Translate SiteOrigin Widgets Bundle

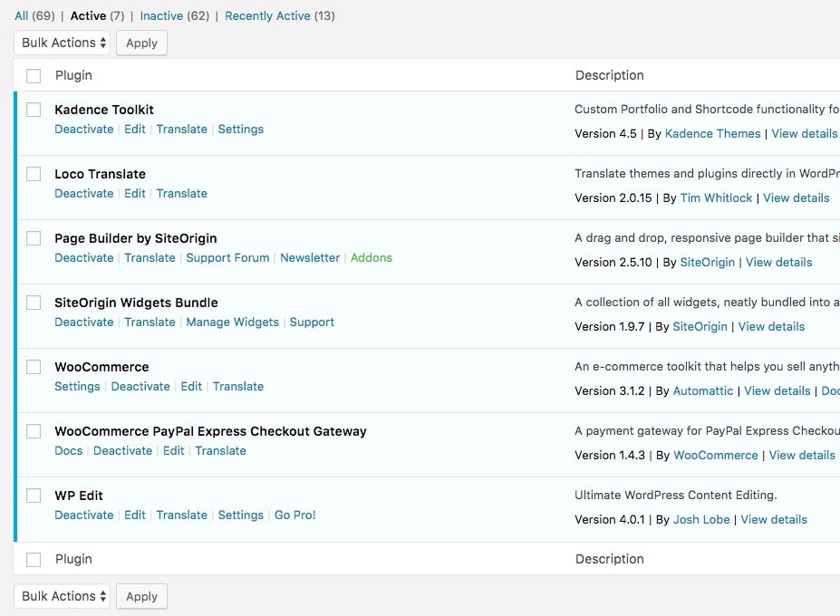pos(150,322)
